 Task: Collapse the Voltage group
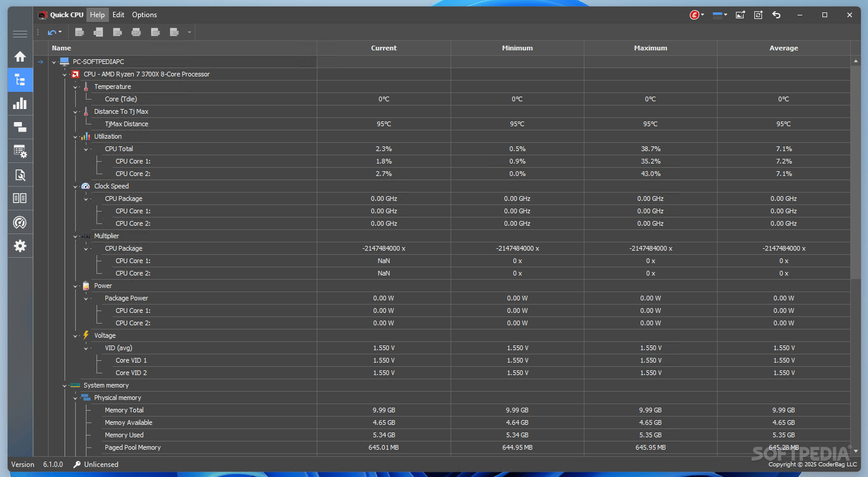click(75, 335)
